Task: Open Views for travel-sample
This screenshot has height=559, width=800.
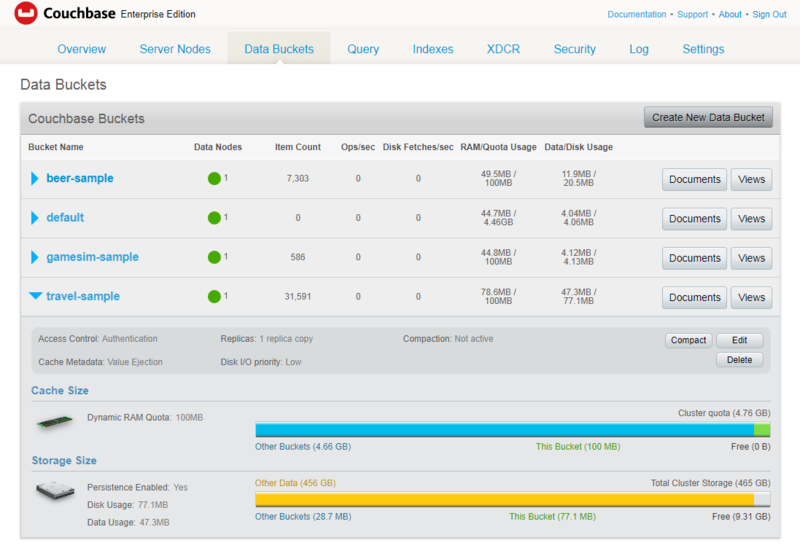Action: click(x=751, y=297)
